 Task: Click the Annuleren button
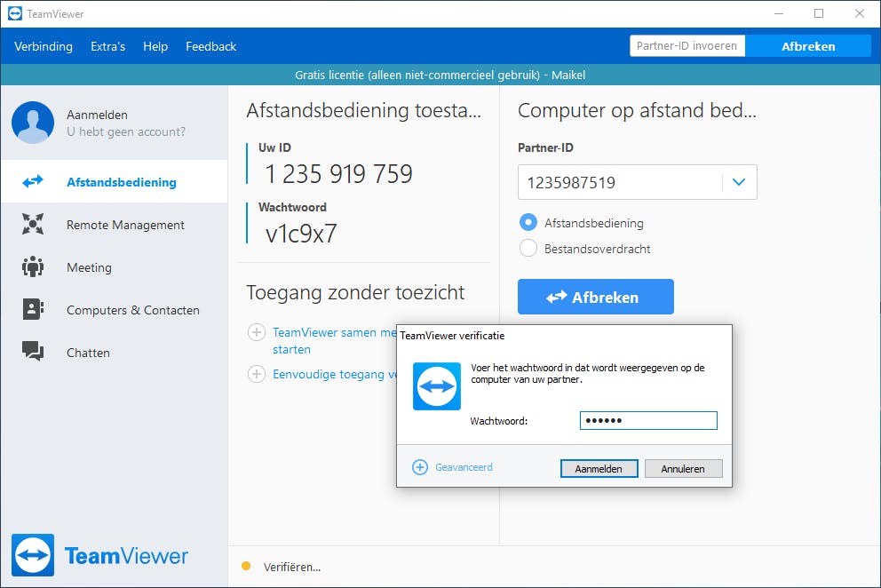click(x=683, y=468)
